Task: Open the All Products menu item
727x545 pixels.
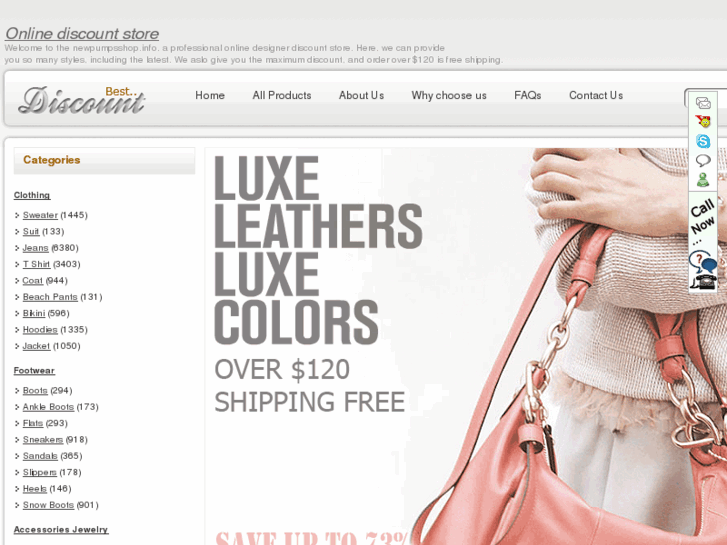Action: click(x=282, y=95)
